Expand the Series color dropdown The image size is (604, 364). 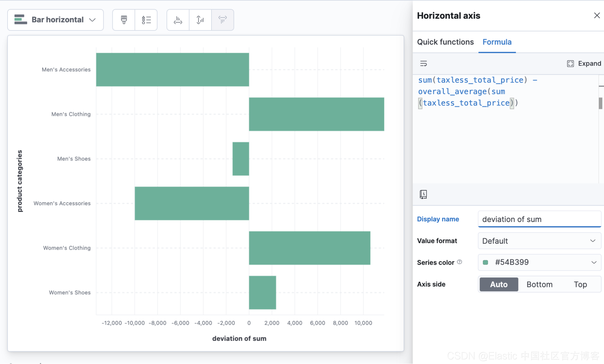593,262
